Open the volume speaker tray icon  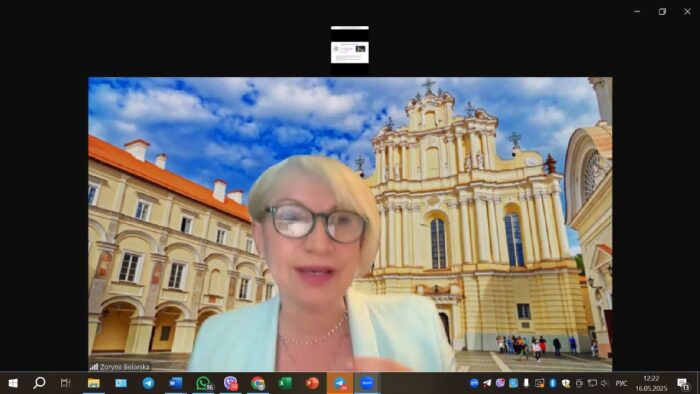point(605,383)
